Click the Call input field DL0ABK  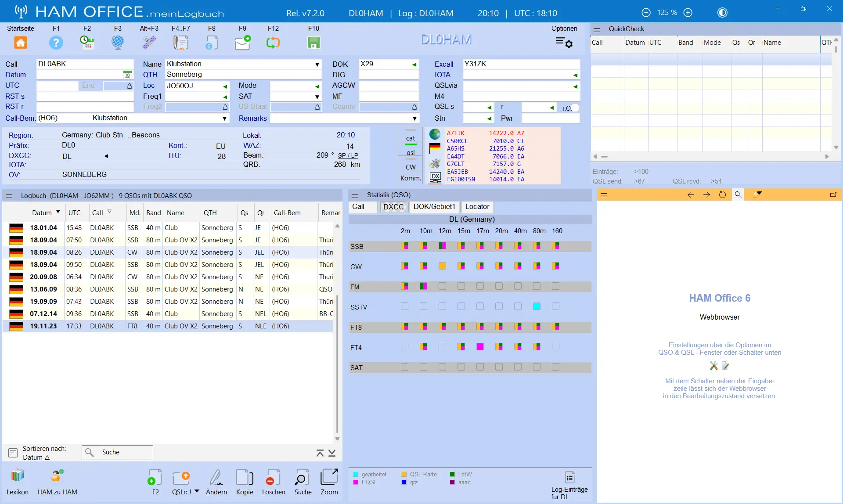[85, 64]
